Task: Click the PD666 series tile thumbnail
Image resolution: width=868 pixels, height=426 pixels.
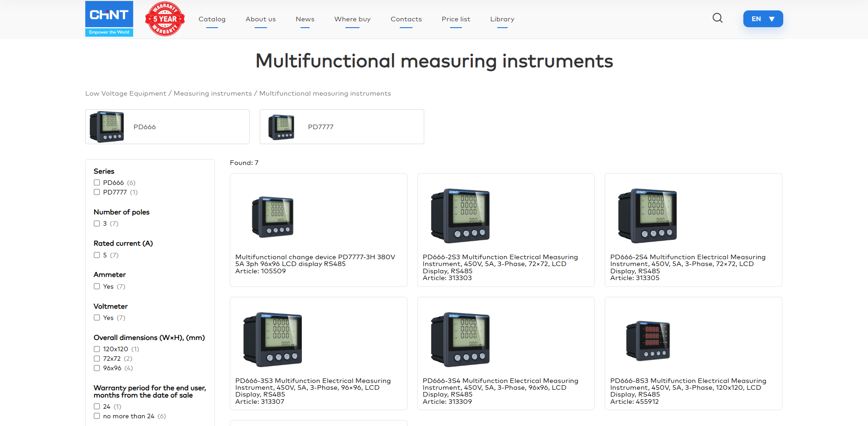Action: (107, 127)
